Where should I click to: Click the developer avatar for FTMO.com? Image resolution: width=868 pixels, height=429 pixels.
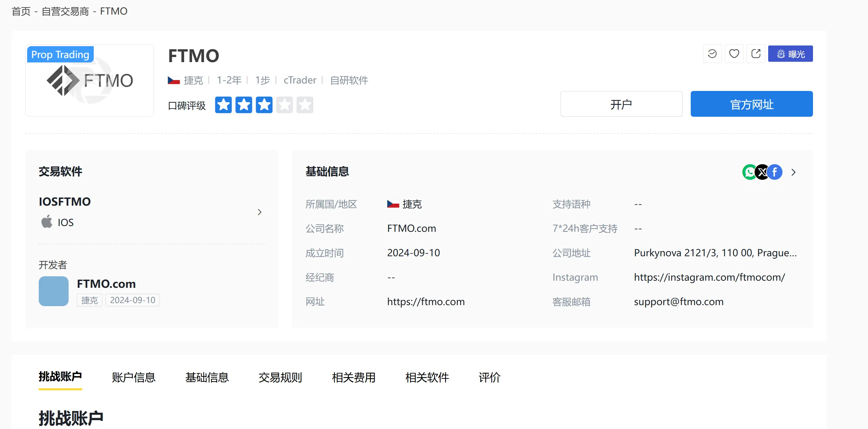click(54, 291)
